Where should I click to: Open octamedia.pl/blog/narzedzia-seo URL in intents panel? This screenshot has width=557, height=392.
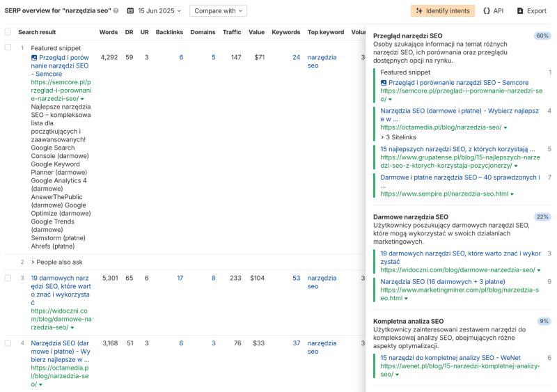(441, 127)
